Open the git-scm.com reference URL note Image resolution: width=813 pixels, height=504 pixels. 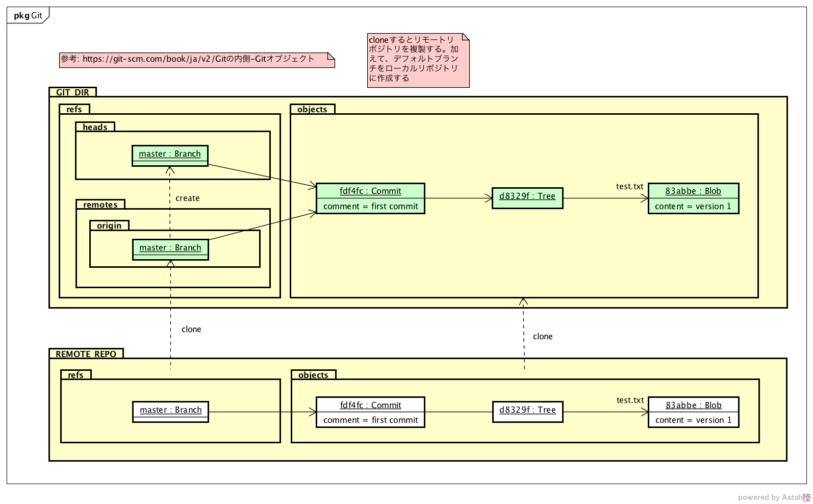pos(196,59)
